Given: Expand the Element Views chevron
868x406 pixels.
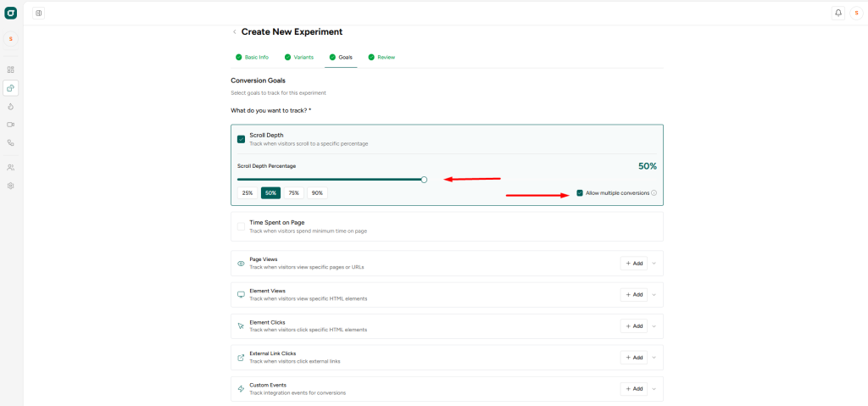Looking at the screenshot, I should coord(654,295).
